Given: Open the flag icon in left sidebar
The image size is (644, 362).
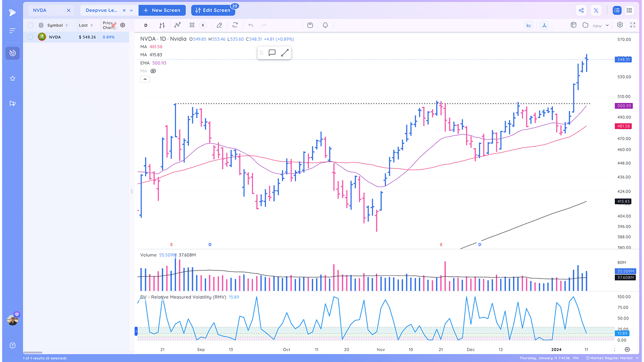Looking at the screenshot, I should click(12, 103).
